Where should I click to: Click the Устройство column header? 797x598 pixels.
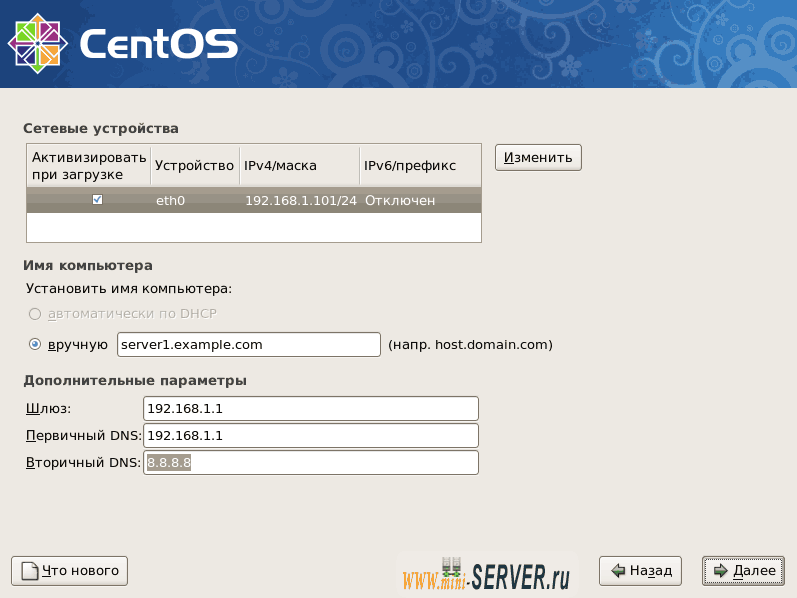[x=195, y=166]
